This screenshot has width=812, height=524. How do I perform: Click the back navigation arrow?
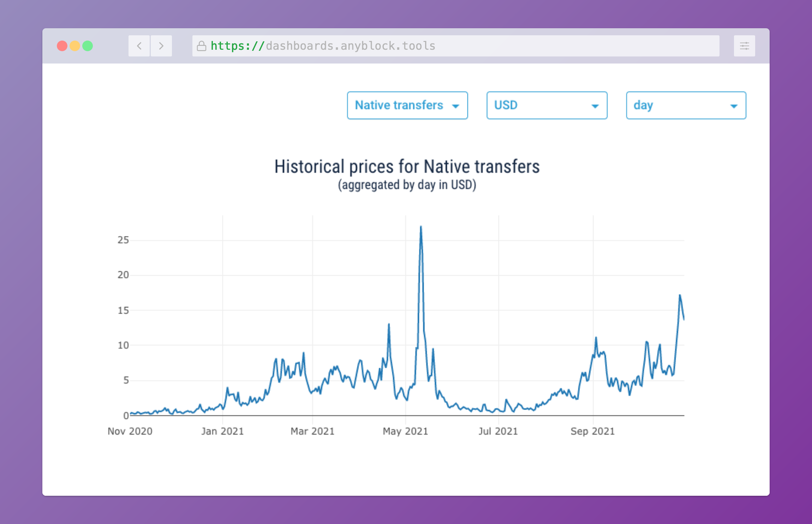(139, 46)
